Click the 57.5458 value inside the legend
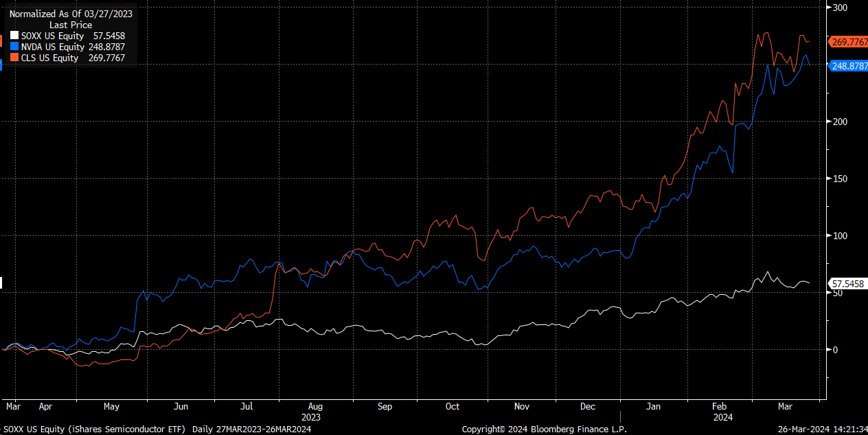The image size is (868, 435). click(109, 36)
